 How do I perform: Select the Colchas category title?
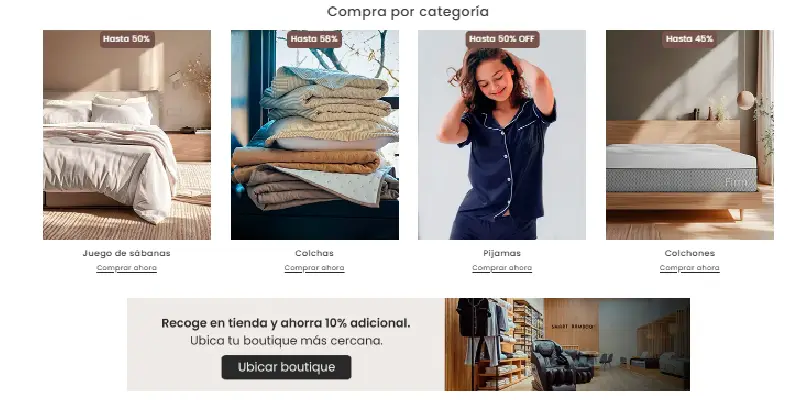pyautogui.click(x=314, y=253)
